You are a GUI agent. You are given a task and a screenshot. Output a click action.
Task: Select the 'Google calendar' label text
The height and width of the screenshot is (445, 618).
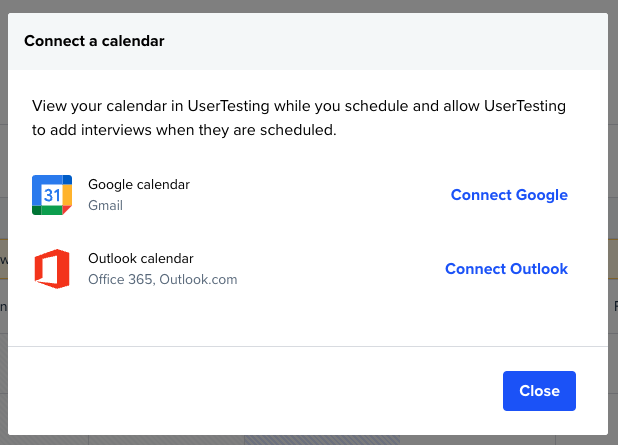pyautogui.click(x=139, y=184)
